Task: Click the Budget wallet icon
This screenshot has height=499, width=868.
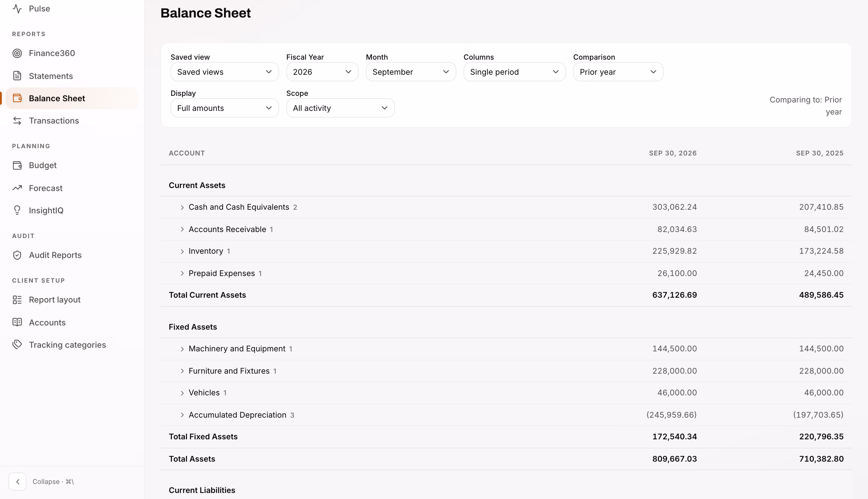Action: point(17,165)
